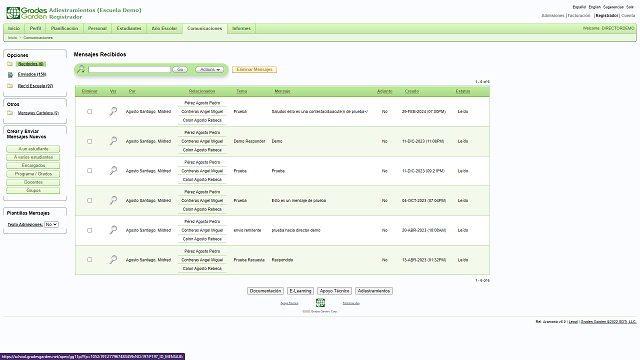Open the Texto Admisiones No dropdown

click(51, 224)
